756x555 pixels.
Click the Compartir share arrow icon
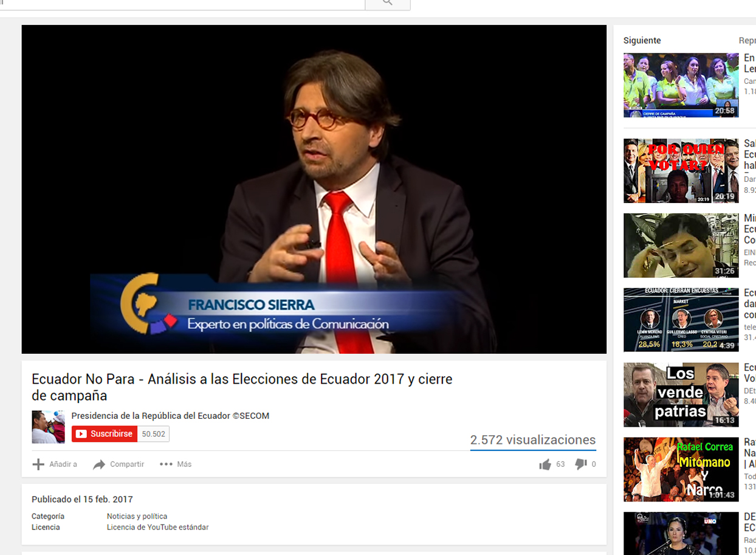[99, 464]
